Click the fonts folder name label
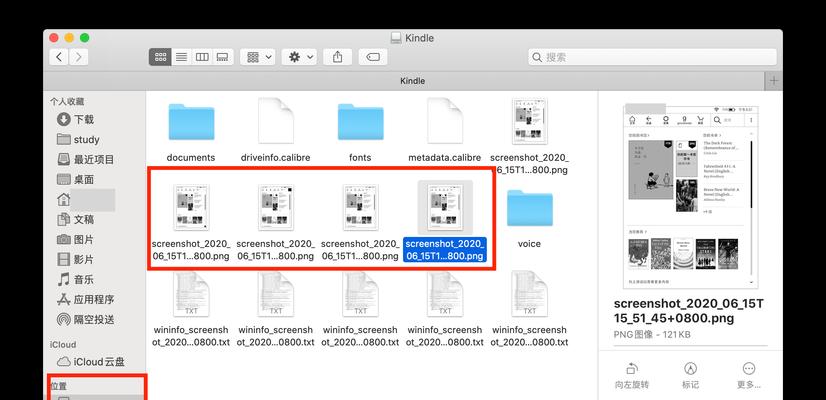The image size is (826, 400). 360,158
